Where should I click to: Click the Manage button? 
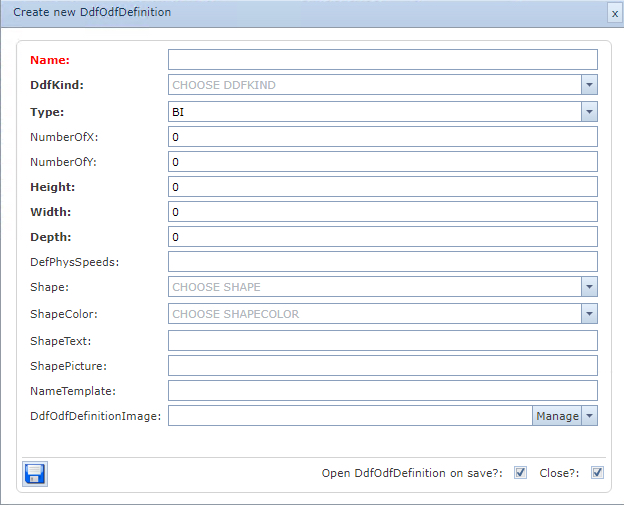[557, 416]
